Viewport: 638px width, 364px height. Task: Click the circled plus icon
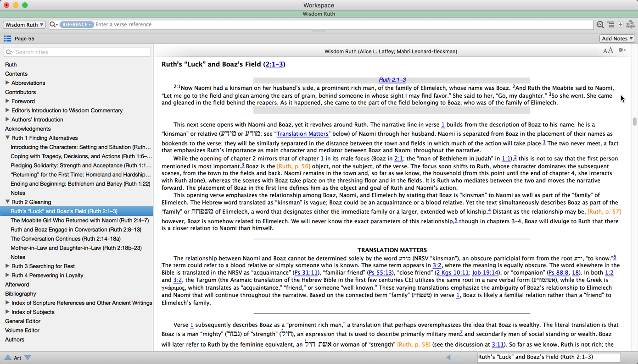620,25
